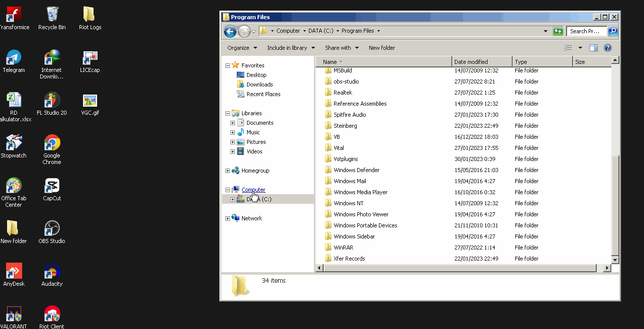Image resolution: width=644 pixels, height=329 pixels.
Task: Open the Telegram desktop icon
Action: coord(14,57)
